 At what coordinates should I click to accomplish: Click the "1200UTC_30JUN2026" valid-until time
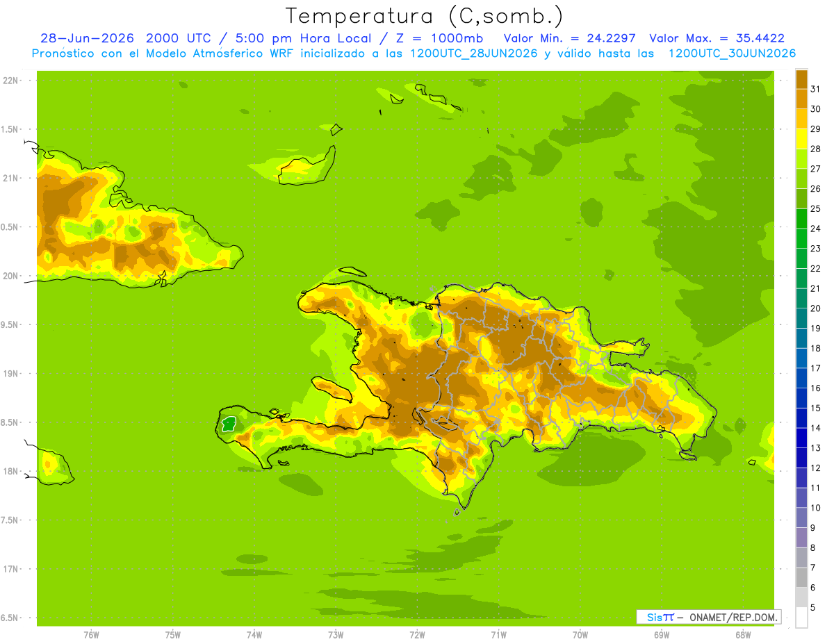tap(732, 53)
